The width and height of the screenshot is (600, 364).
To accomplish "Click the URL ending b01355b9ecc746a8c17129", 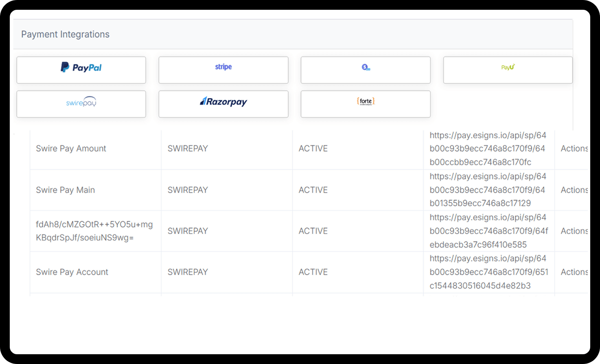I will 488,190.
